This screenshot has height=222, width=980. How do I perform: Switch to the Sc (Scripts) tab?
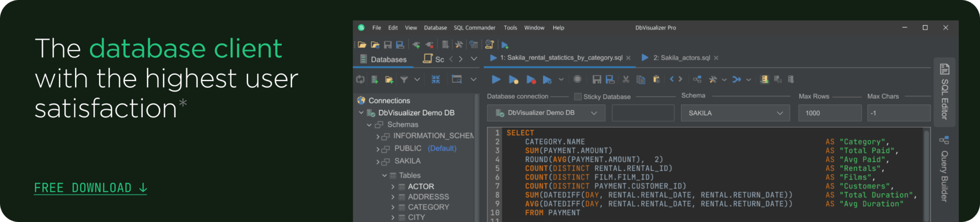434,59
